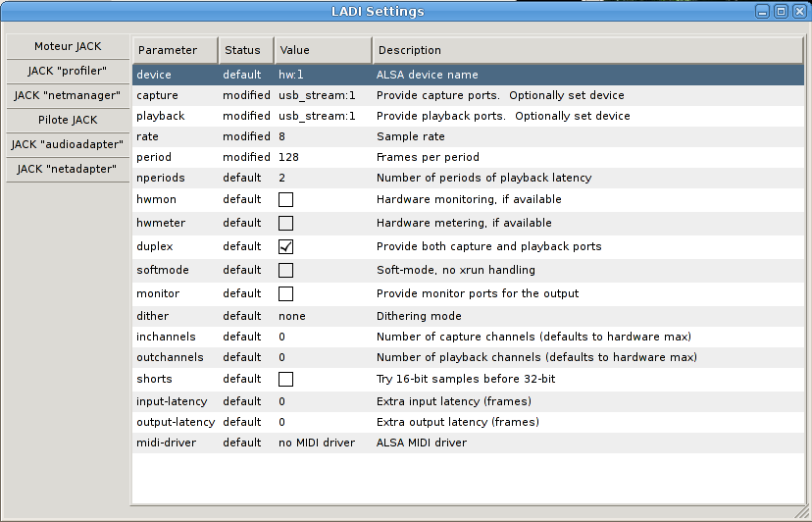Screen dimensions: 812x522
Task: Select the softmode parameter name
Action: (x=162, y=270)
